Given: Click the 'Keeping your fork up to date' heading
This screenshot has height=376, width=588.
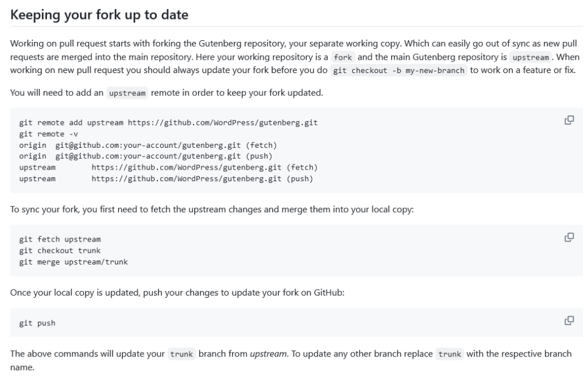Looking at the screenshot, I should pyautogui.click(x=99, y=15).
